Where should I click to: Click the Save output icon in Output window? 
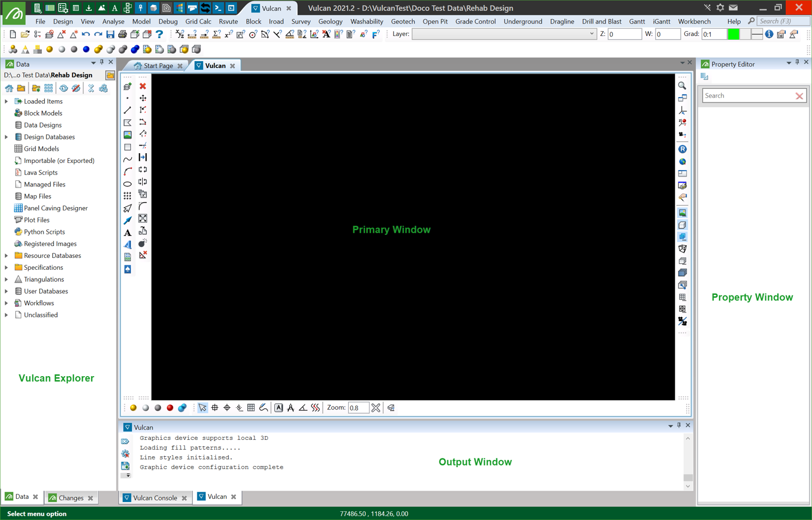125,466
